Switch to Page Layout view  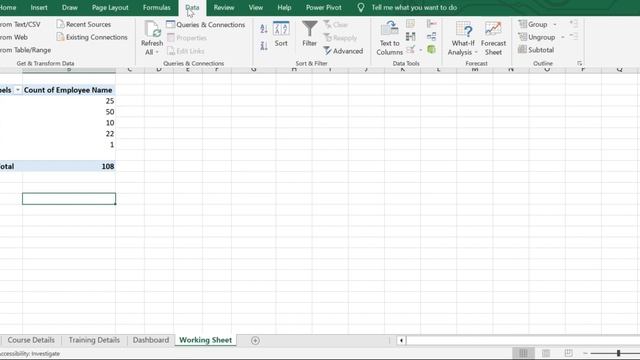click(546, 353)
